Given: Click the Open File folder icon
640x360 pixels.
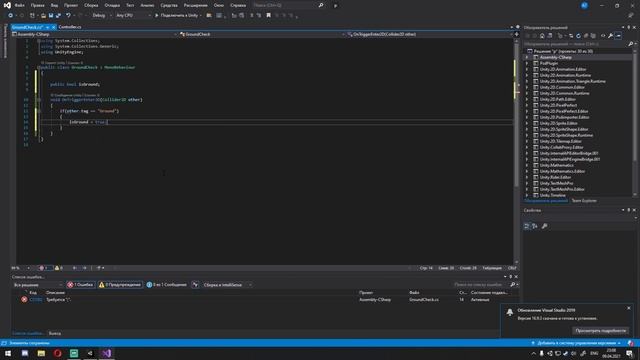Looking at the screenshot, I should point(43,16).
